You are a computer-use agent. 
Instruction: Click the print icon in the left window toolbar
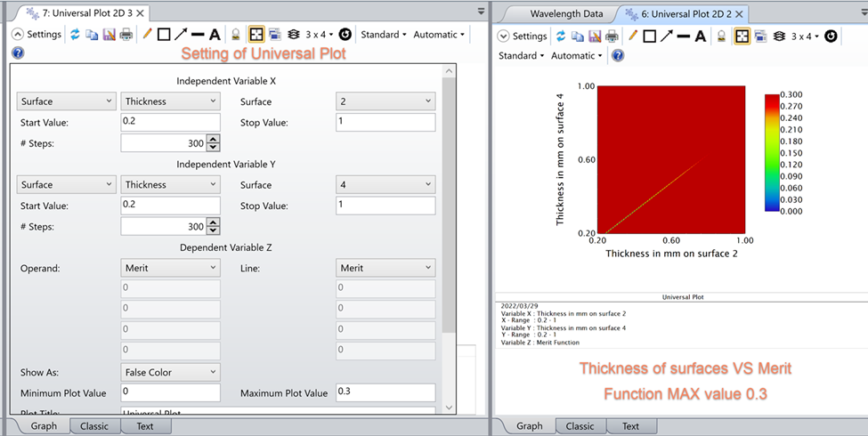click(x=126, y=35)
